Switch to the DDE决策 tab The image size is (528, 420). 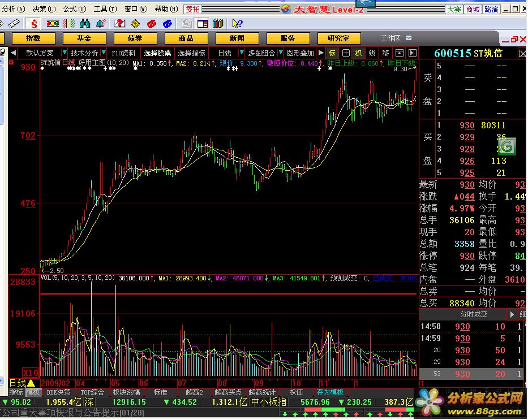[x=59, y=392]
